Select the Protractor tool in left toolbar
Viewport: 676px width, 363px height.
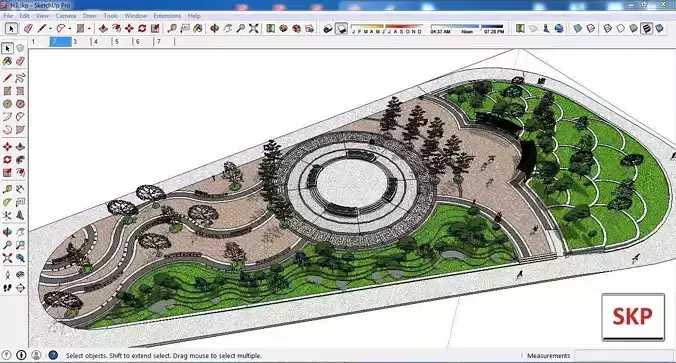tap(7, 202)
